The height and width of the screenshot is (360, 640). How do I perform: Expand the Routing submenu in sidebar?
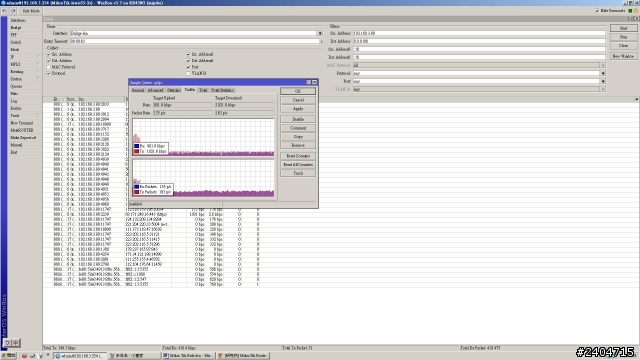[24, 72]
